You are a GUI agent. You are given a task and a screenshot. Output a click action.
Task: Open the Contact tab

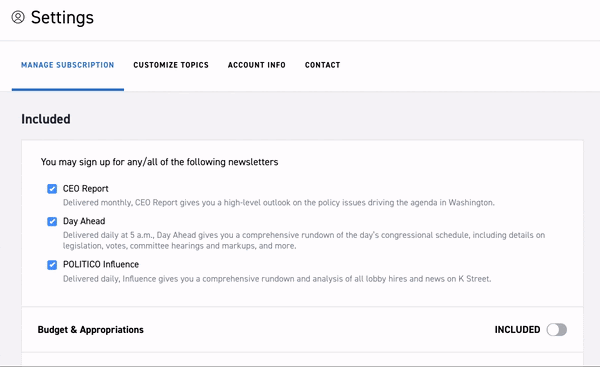323,65
